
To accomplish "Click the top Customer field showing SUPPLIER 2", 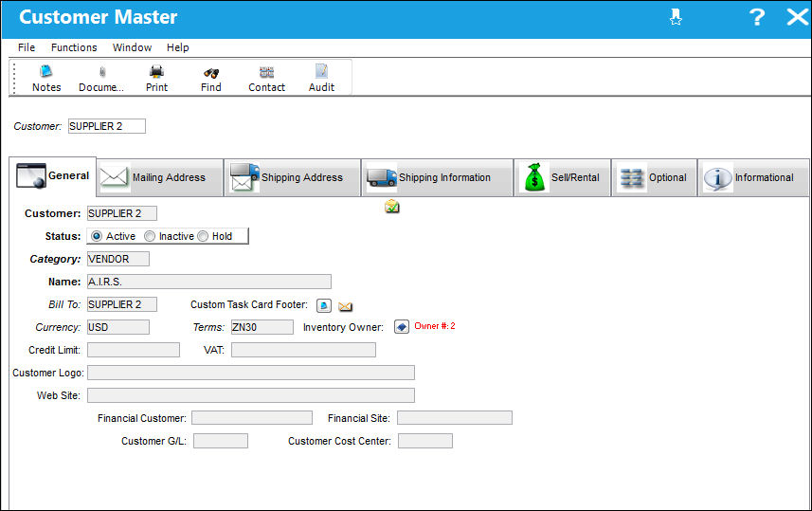I will tap(107, 126).
